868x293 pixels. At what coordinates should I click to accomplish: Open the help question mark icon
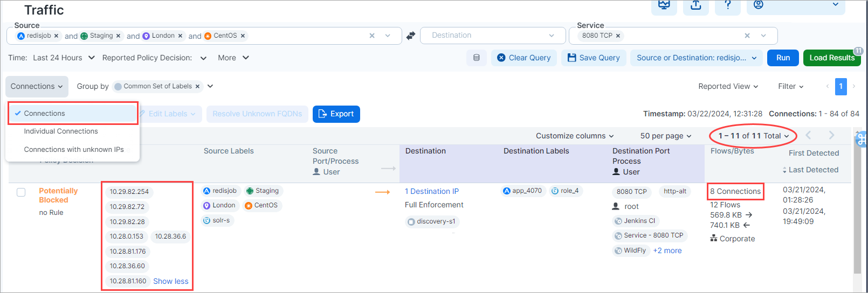[x=727, y=5]
